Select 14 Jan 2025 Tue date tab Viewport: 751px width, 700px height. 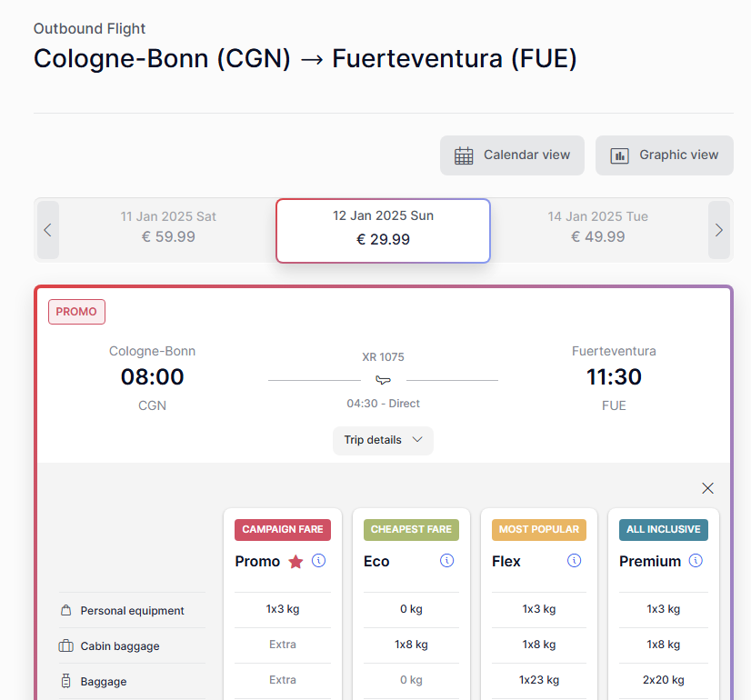[597, 227]
